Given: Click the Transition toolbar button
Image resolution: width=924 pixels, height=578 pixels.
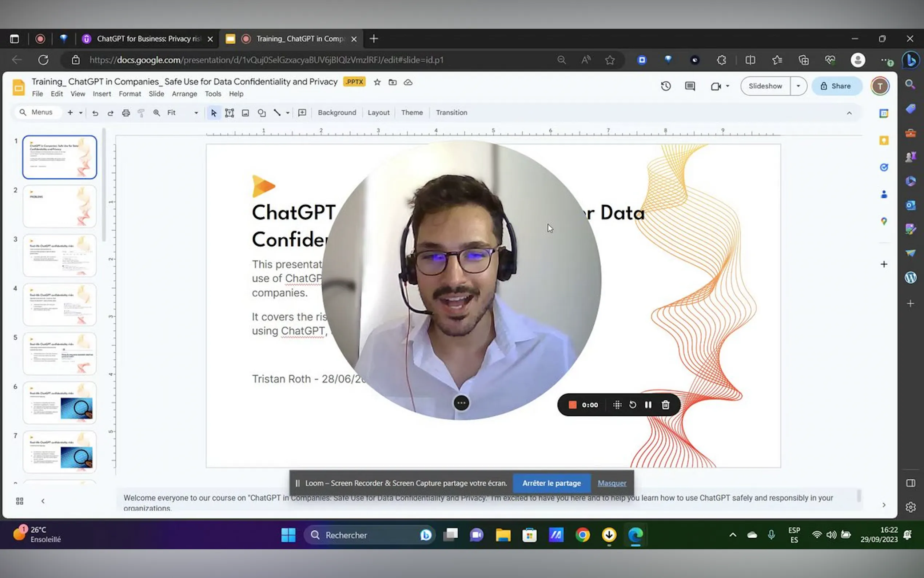Looking at the screenshot, I should point(451,113).
